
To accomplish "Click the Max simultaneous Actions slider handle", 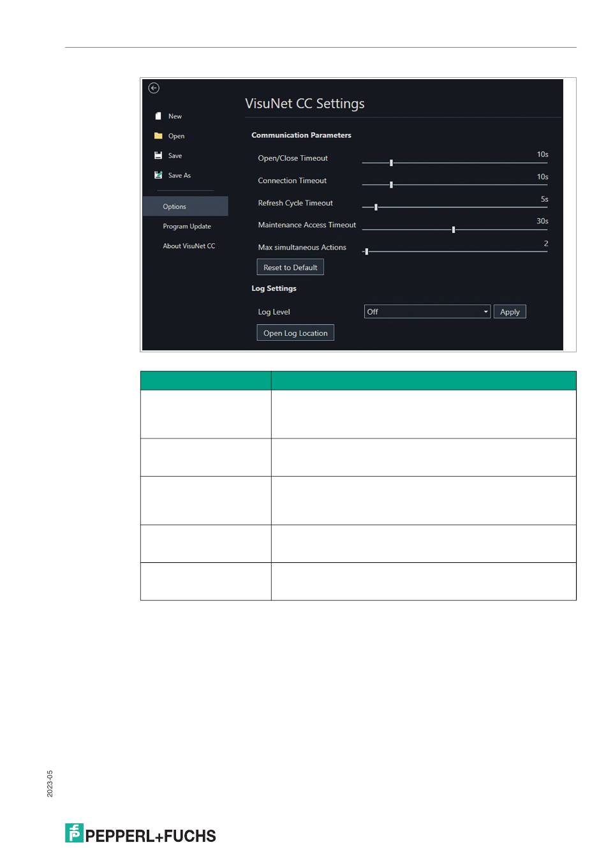I will pos(366,251).
